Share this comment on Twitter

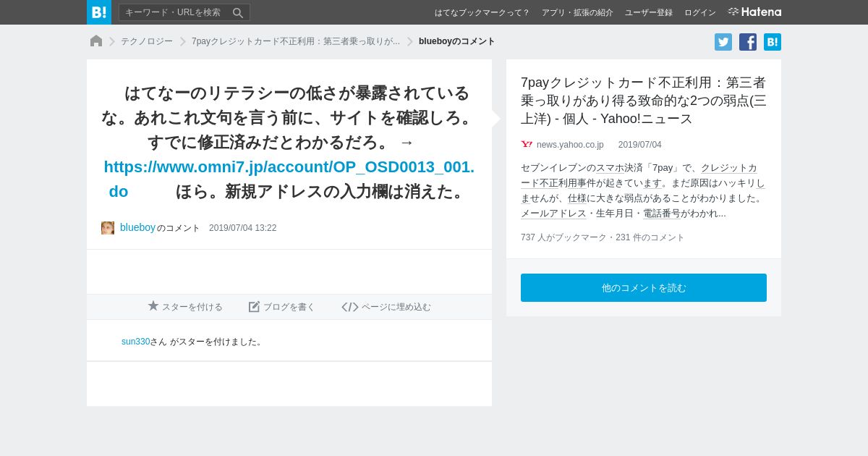[723, 42]
